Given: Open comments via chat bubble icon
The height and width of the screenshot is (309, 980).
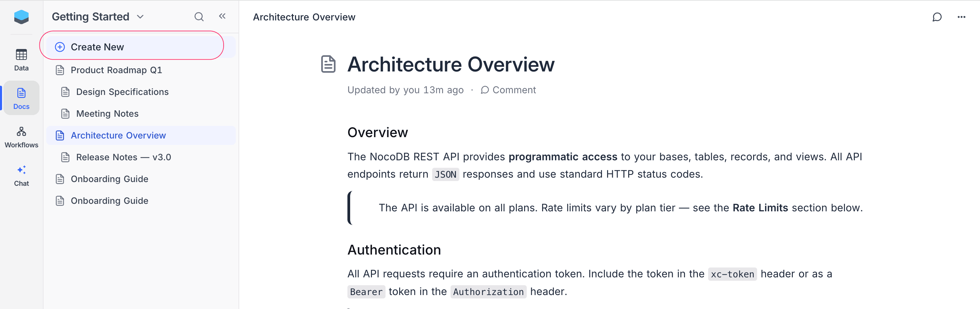Looking at the screenshot, I should click(938, 17).
